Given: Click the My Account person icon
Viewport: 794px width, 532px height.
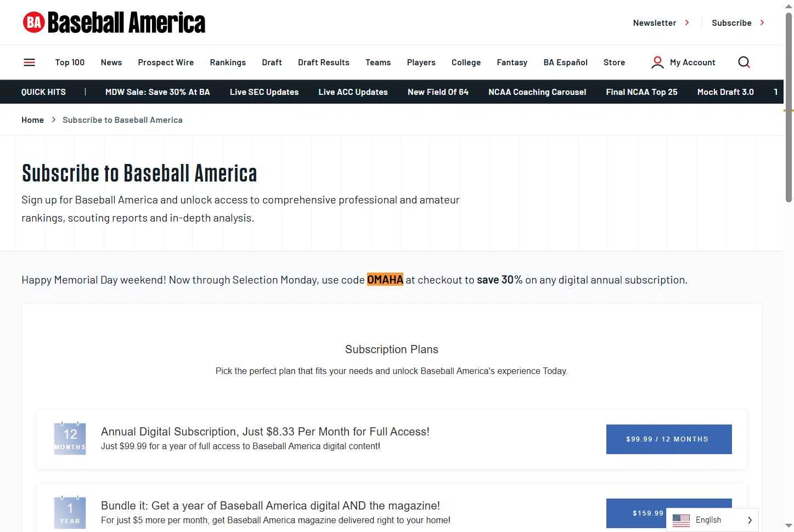Looking at the screenshot, I should (657, 63).
